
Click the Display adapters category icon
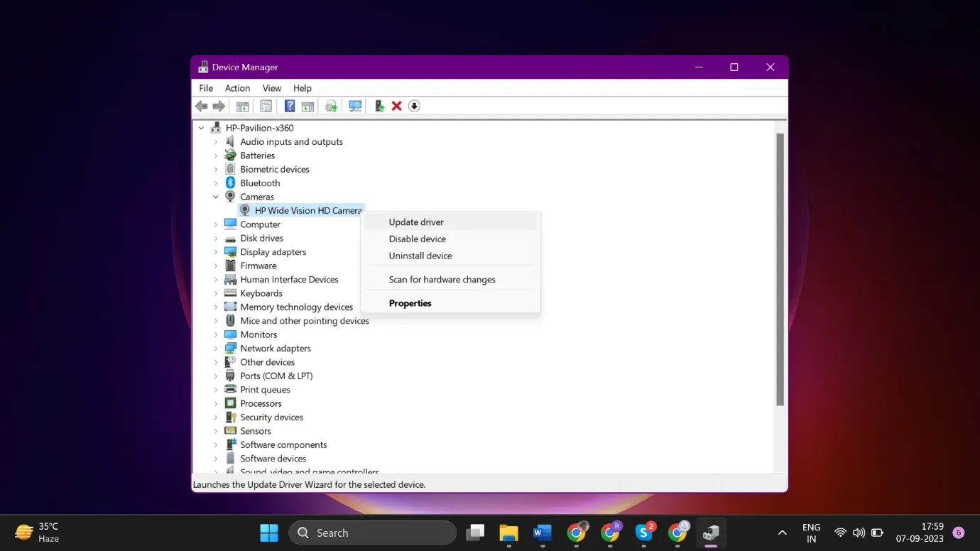pyautogui.click(x=230, y=251)
